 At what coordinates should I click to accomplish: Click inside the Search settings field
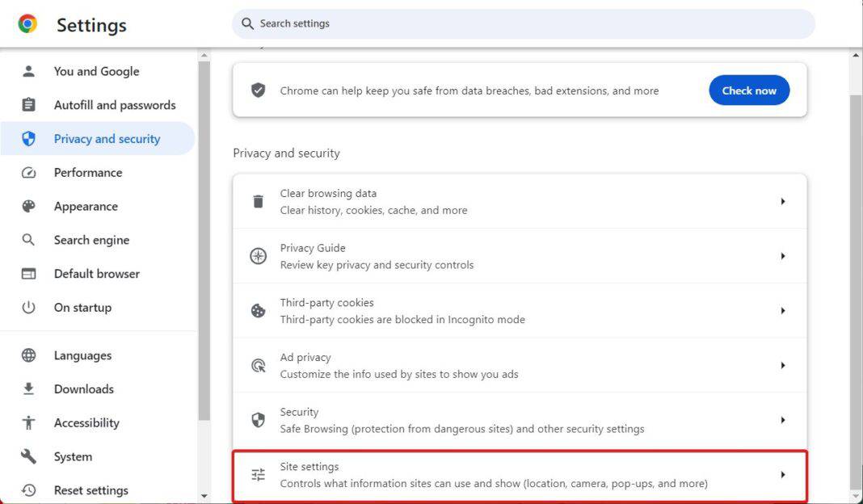(525, 23)
